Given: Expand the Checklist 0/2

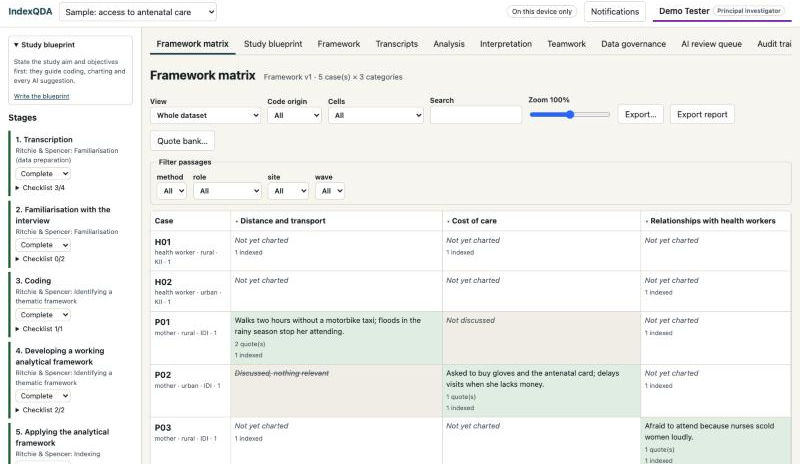Looking at the screenshot, I should (x=40, y=259).
